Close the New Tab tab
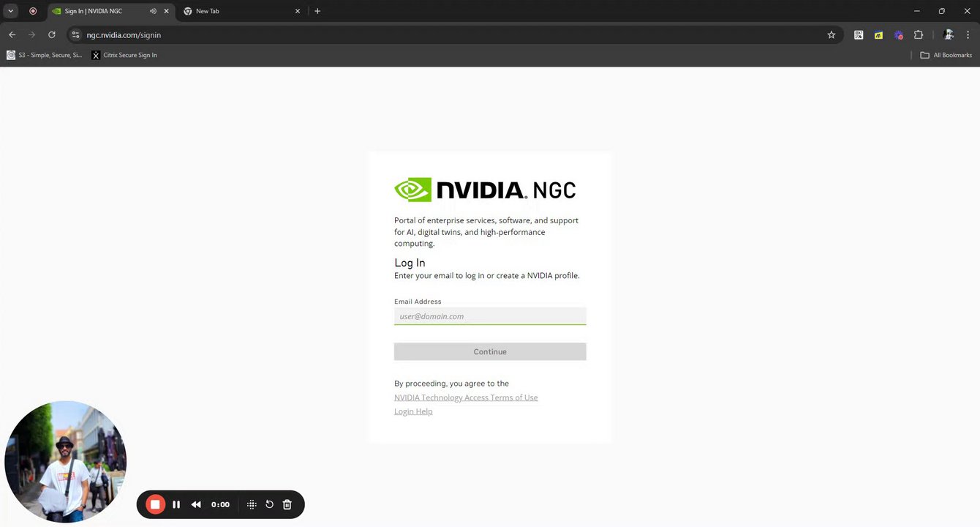The width and height of the screenshot is (980, 527). [298, 11]
